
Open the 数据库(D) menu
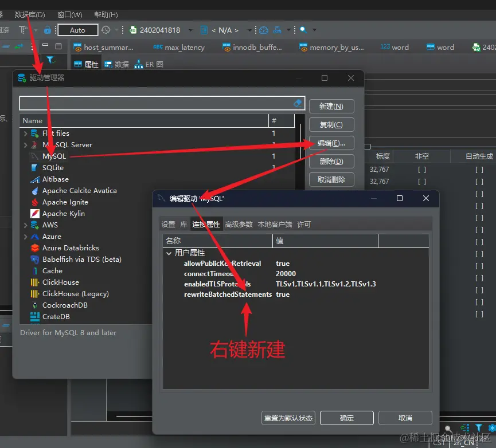[30, 14]
